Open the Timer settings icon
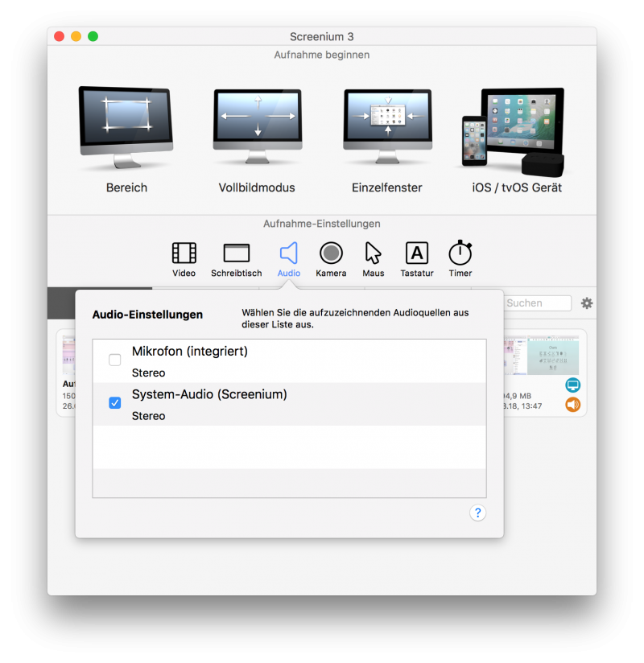 tap(460, 253)
